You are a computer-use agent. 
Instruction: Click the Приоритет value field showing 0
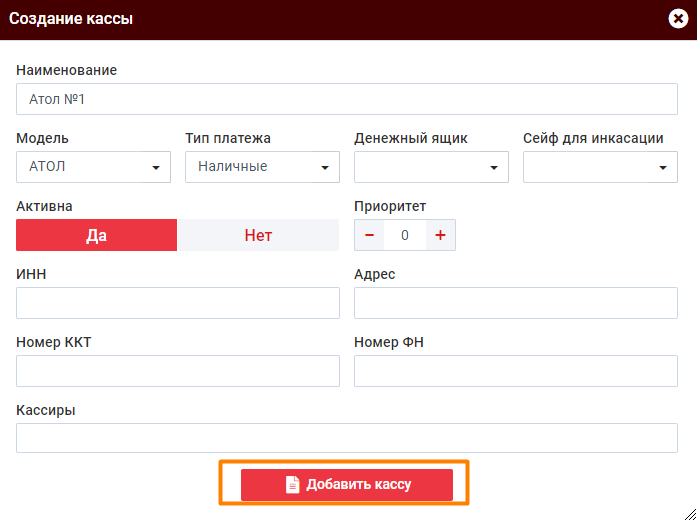coord(405,235)
